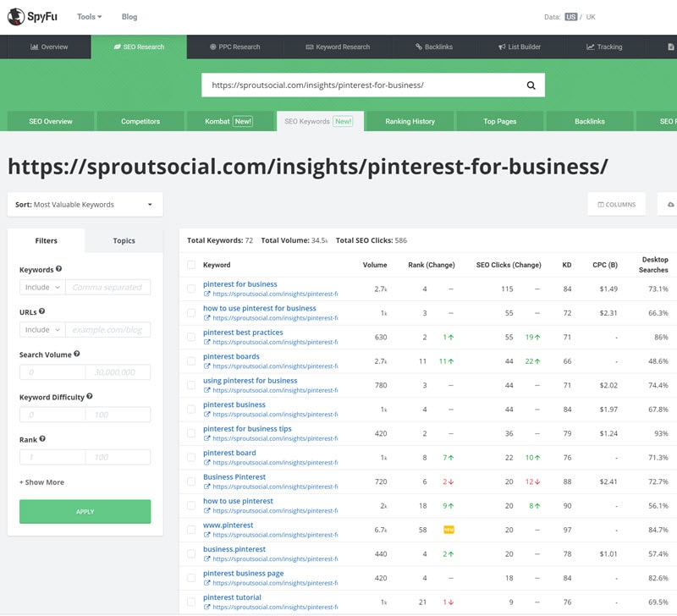Image resolution: width=677 pixels, height=616 pixels.
Task: Check the 'pinterest boards' row checkbox
Action: pyautogui.click(x=191, y=361)
